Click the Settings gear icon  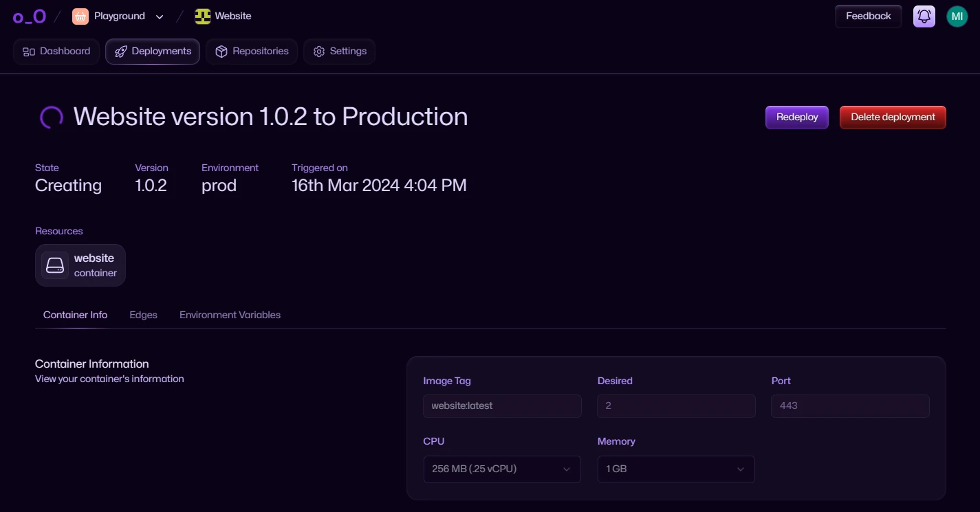tap(318, 52)
